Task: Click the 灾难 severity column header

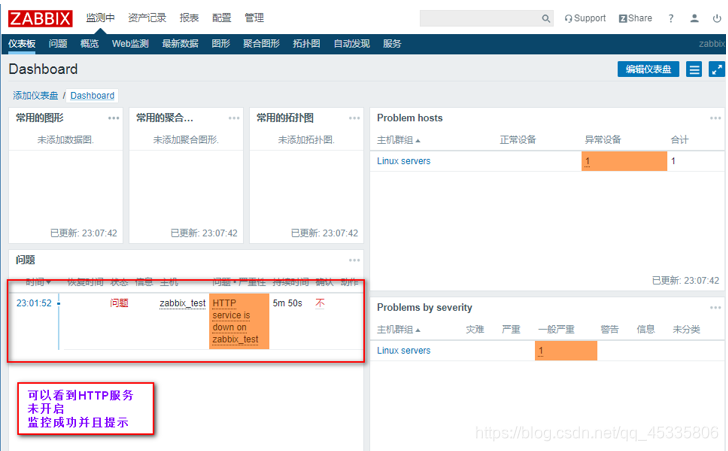Action: coord(474,329)
